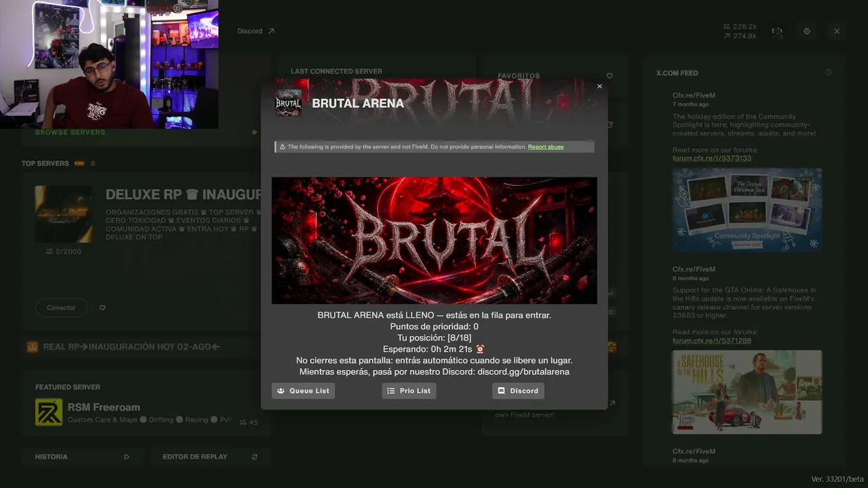Screen dimensions: 868x488
Task: Open the DELUXE RP server thumbnail
Action: coord(64,214)
